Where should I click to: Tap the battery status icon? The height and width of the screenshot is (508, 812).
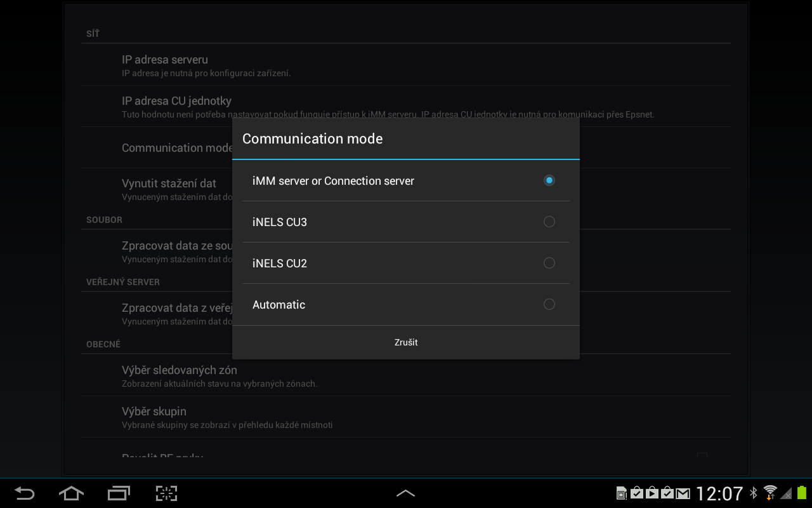pos(802,493)
